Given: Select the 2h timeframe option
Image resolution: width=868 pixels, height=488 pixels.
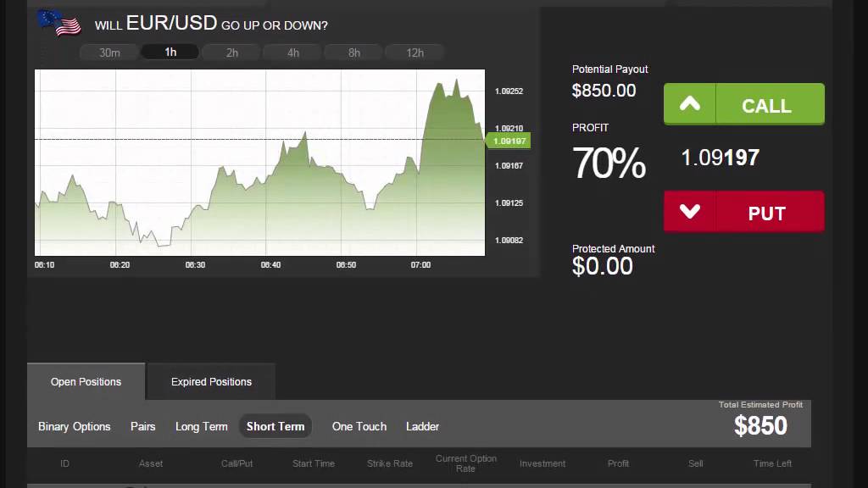Looking at the screenshot, I should tap(231, 53).
